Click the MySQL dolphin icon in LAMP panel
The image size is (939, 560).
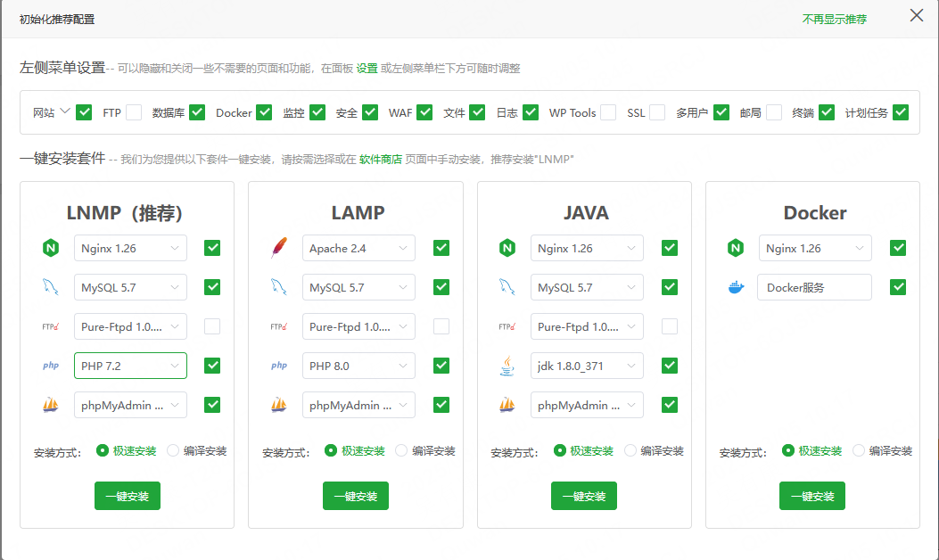click(278, 287)
